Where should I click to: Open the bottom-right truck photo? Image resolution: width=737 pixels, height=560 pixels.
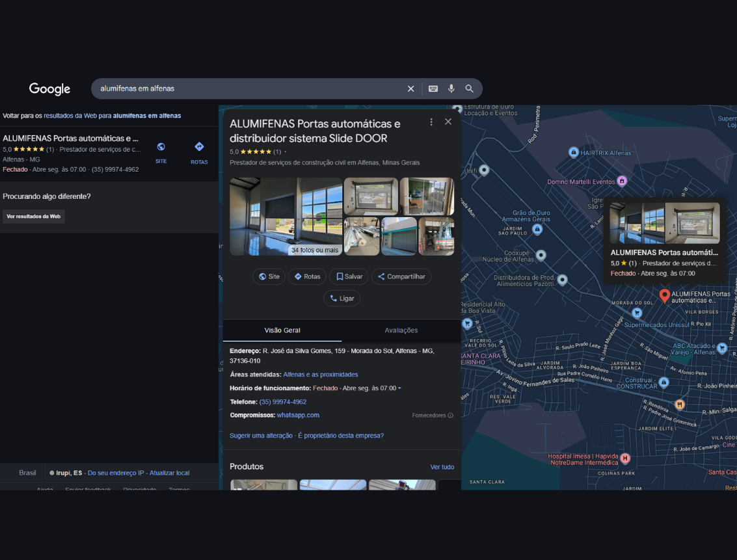click(x=436, y=236)
